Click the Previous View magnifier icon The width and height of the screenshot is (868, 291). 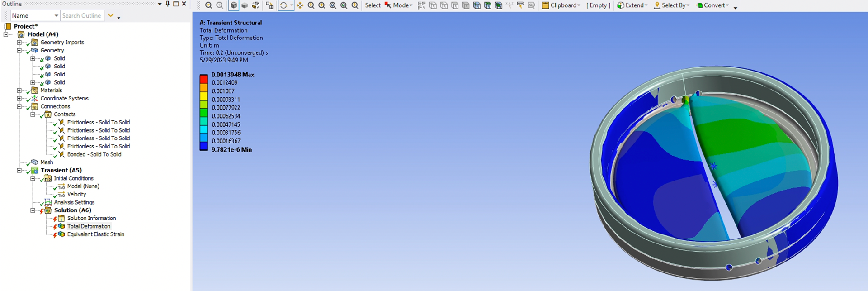[x=355, y=5]
